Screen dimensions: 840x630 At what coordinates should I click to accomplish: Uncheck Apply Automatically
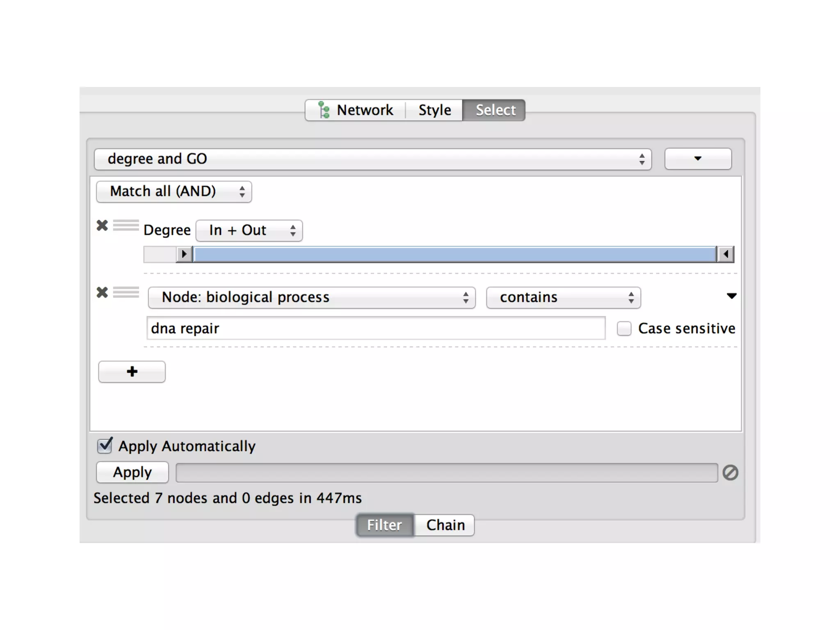click(105, 446)
